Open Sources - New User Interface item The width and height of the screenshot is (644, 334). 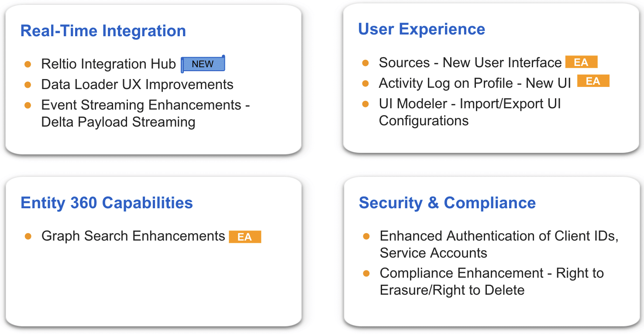(470, 62)
